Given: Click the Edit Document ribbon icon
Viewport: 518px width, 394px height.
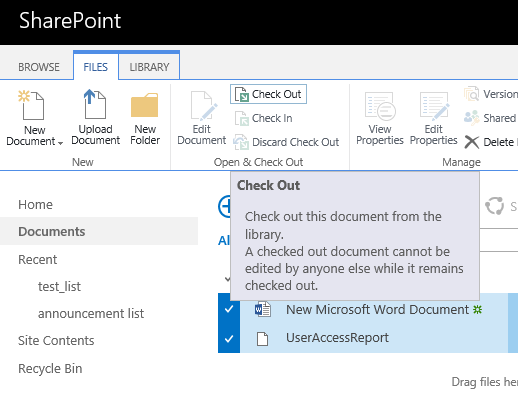Looking at the screenshot, I should coord(203,105).
